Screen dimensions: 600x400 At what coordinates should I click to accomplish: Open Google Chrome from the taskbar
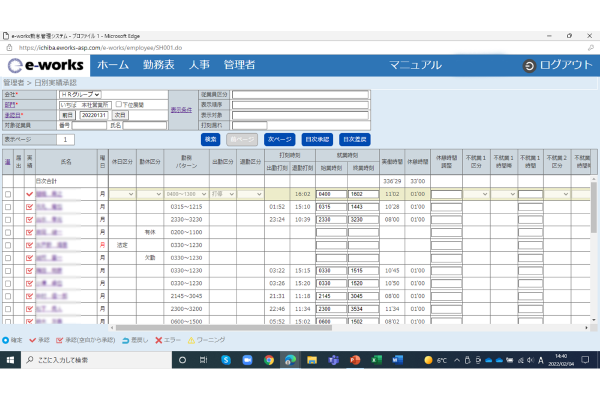(x=269, y=360)
